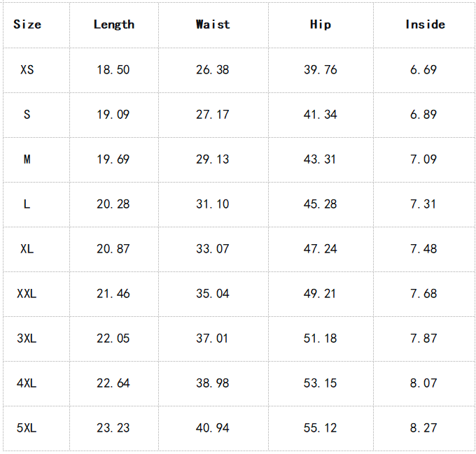Screen dimensions: 476x454
Task: Select the 35.04 waist cell
Action: tap(213, 294)
